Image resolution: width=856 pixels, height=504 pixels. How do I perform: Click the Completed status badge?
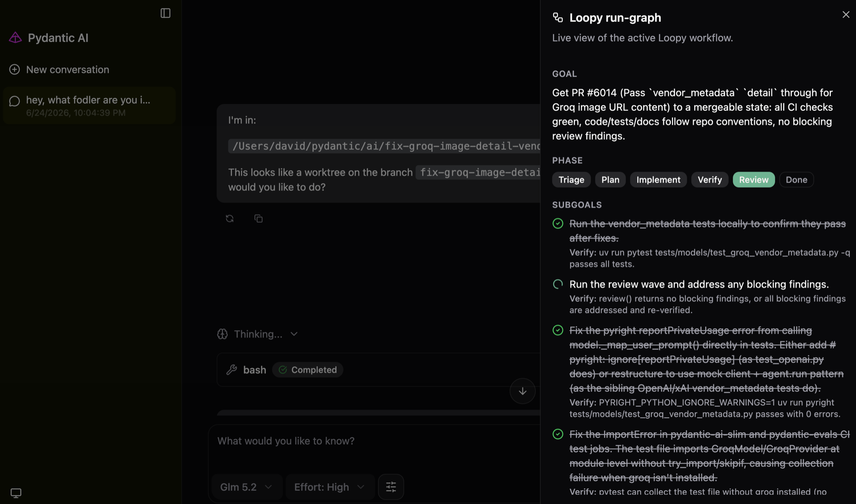tap(308, 370)
